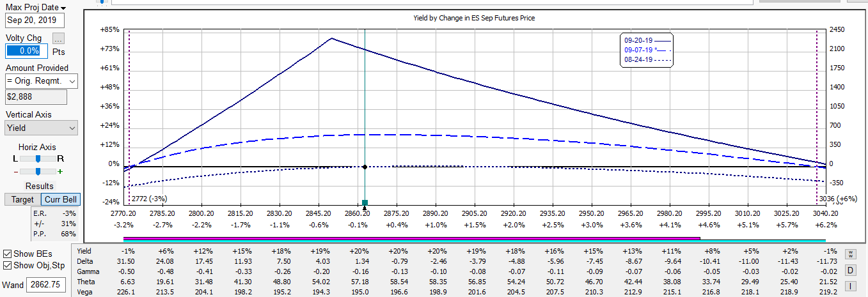
Task: Open the Vertical Axis Yield dropdown
Action: pyautogui.click(x=41, y=128)
